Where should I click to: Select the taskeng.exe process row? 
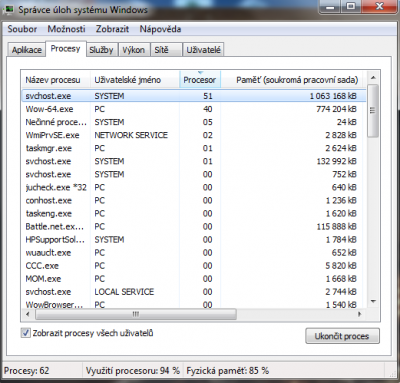[194, 213]
